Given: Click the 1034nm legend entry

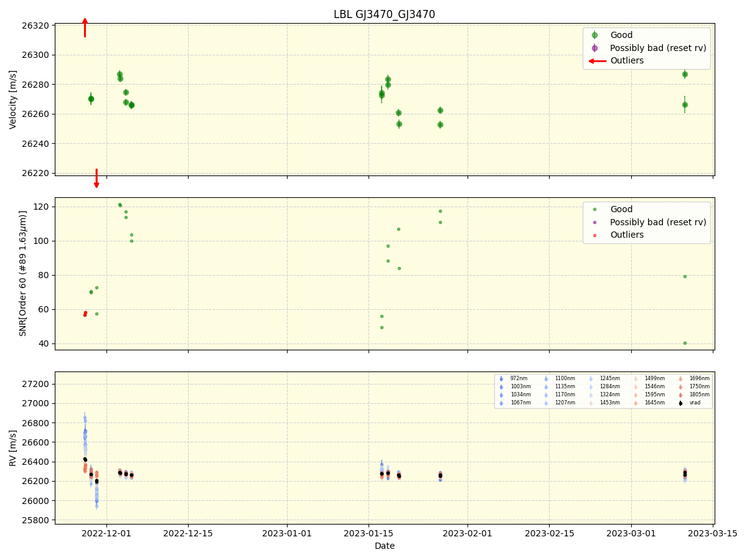Looking at the screenshot, I should (x=520, y=394).
